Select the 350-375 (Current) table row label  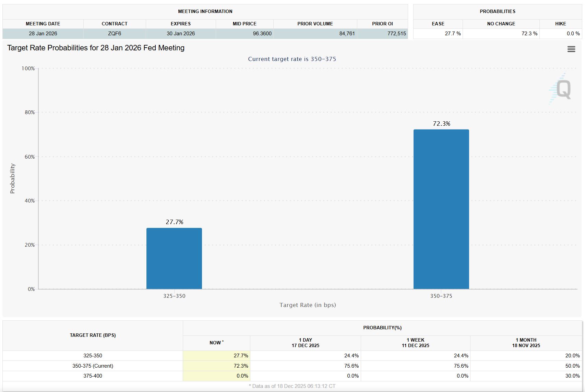coord(93,366)
